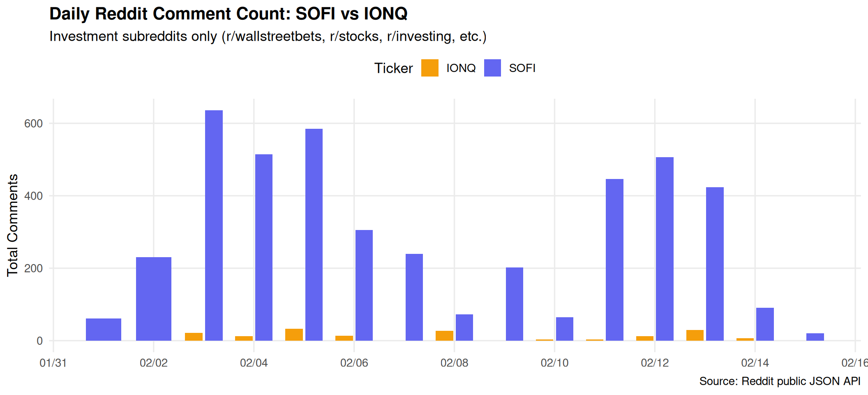
Task: Select the SOFI bar just right of 02/12
Action: click(x=665, y=249)
